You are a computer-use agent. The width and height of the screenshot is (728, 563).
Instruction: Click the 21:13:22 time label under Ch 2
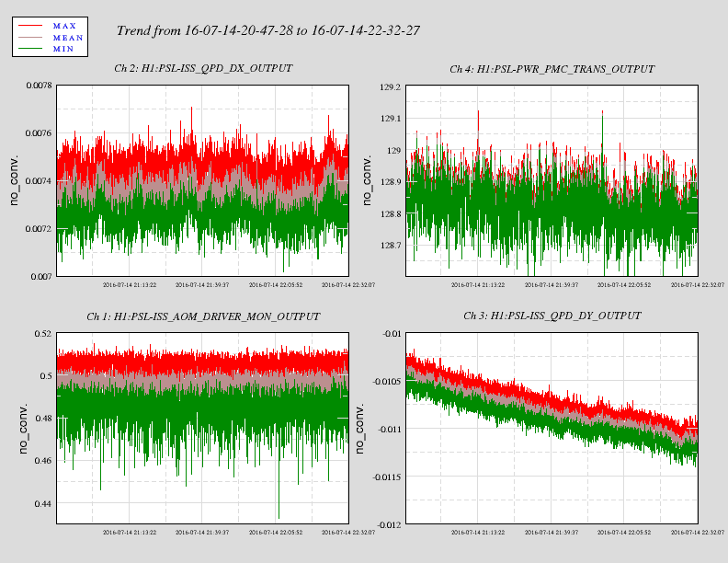pyautogui.click(x=130, y=285)
